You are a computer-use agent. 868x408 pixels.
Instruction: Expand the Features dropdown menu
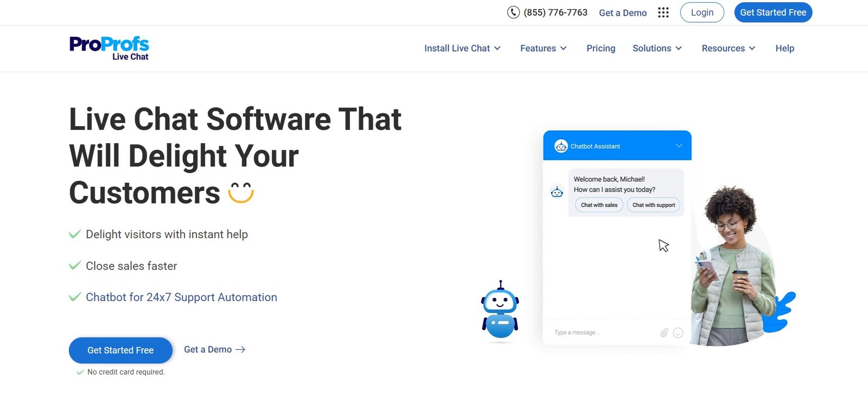(543, 48)
